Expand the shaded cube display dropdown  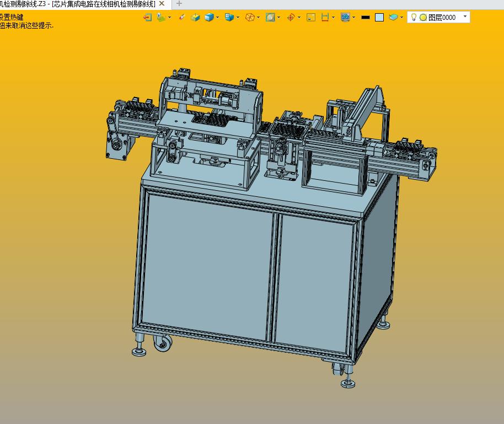[218, 17]
